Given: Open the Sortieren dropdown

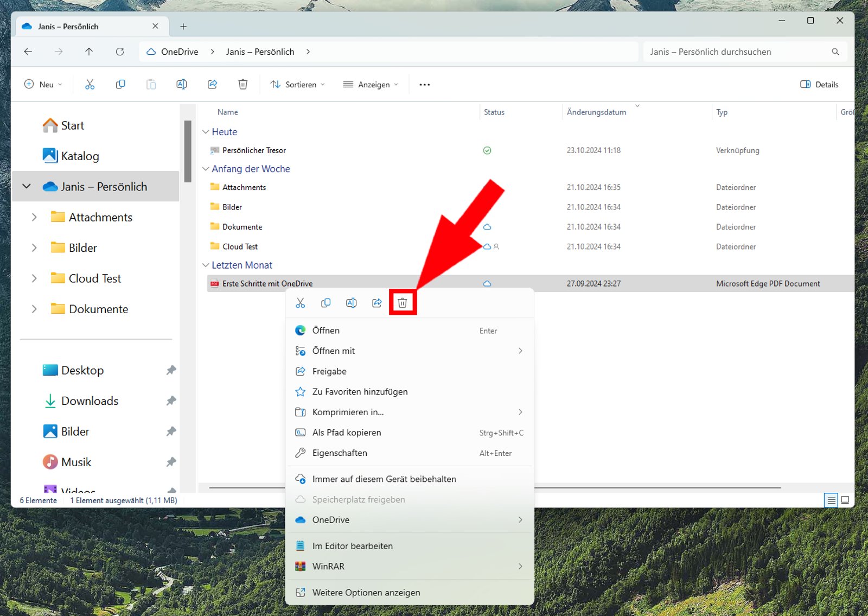Looking at the screenshot, I should tap(297, 84).
